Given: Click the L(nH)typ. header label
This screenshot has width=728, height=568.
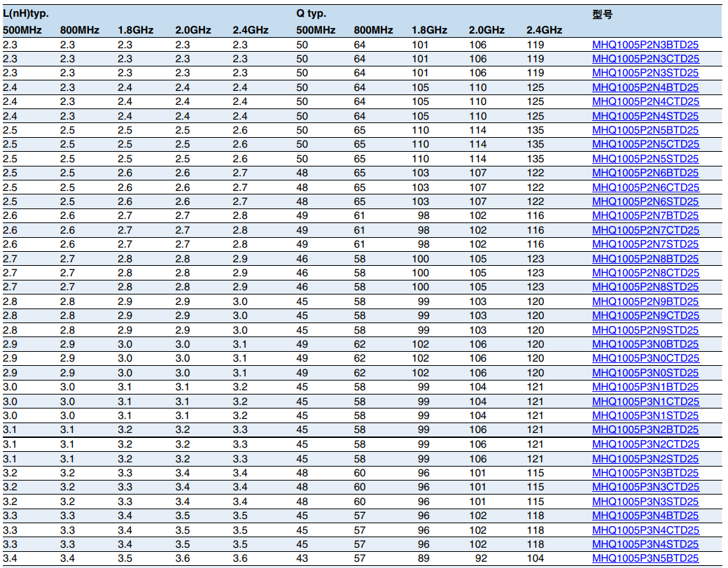Looking at the screenshot, I should coord(25,13).
